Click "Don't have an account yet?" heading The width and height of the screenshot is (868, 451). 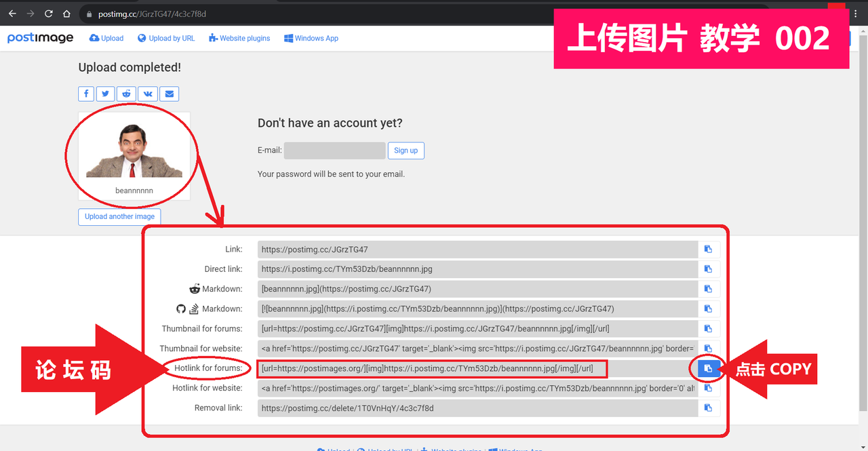tap(330, 123)
